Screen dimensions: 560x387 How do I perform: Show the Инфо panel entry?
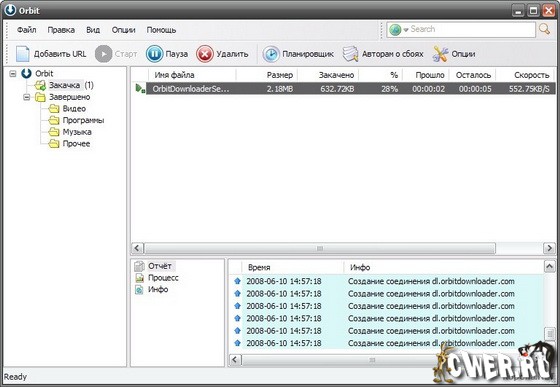point(158,290)
